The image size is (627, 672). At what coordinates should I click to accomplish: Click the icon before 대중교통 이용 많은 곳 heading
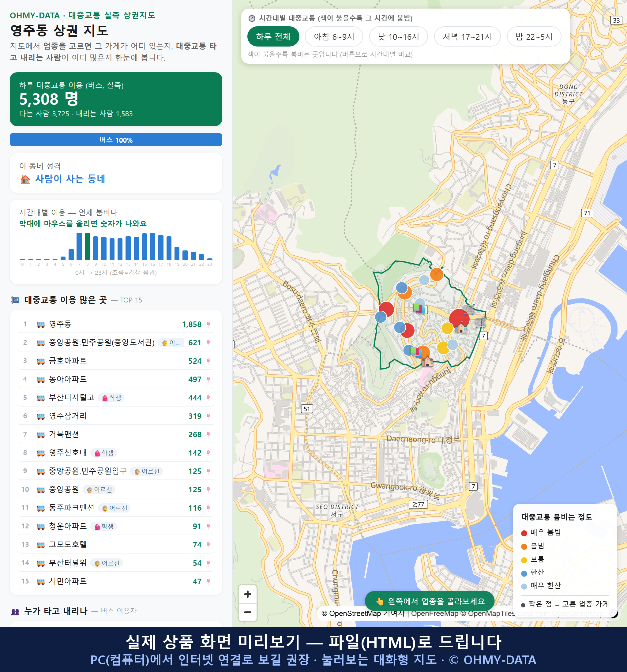coord(15,300)
